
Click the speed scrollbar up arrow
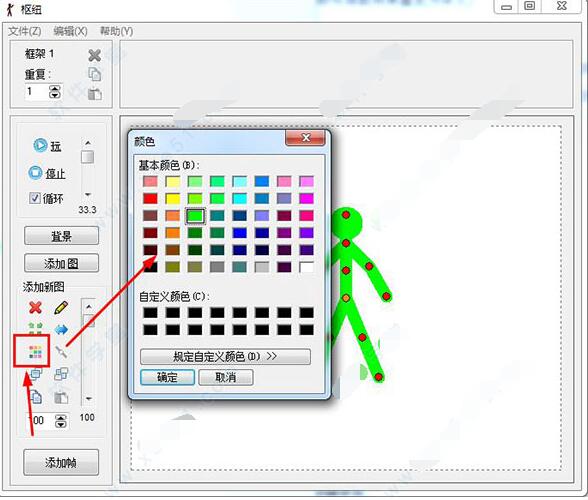(88, 143)
